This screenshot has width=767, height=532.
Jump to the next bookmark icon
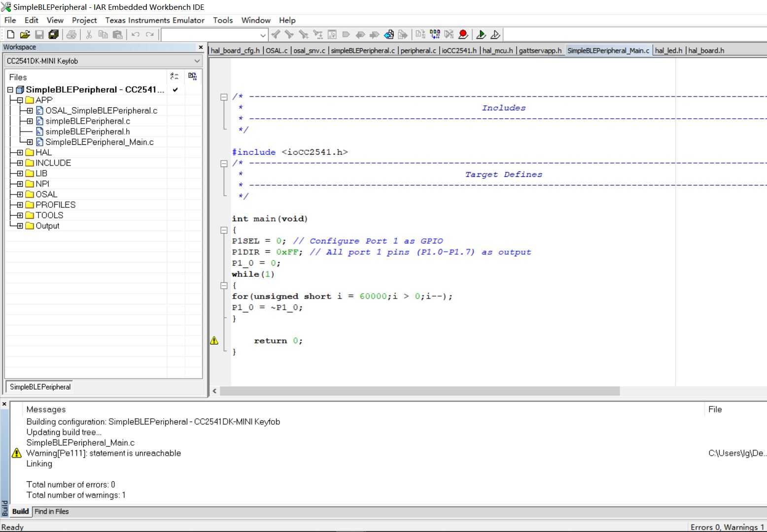pos(375,34)
